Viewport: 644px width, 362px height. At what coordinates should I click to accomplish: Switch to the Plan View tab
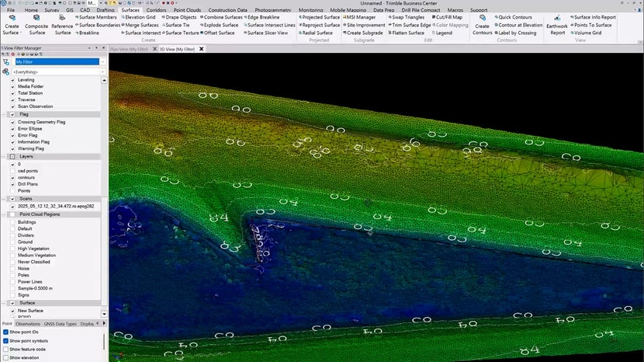click(x=130, y=49)
